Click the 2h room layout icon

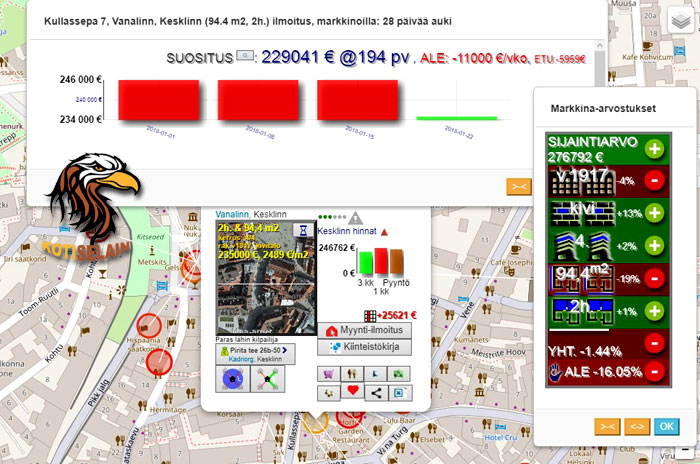pos(582,311)
